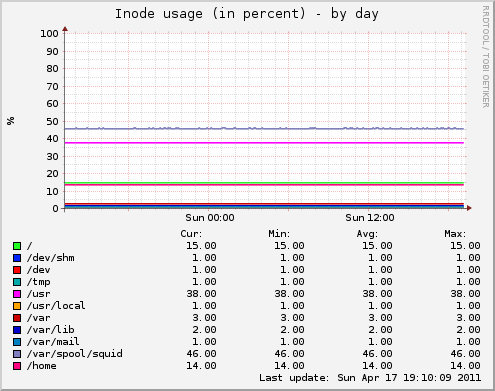Click the 'Avg:' column header
495x391 pixels.
pyautogui.click(x=367, y=234)
